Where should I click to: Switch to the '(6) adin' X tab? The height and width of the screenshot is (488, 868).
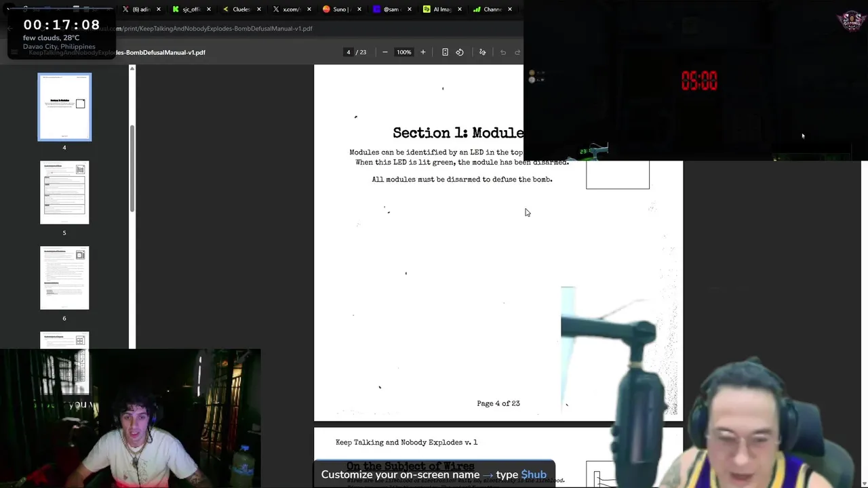click(136, 9)
